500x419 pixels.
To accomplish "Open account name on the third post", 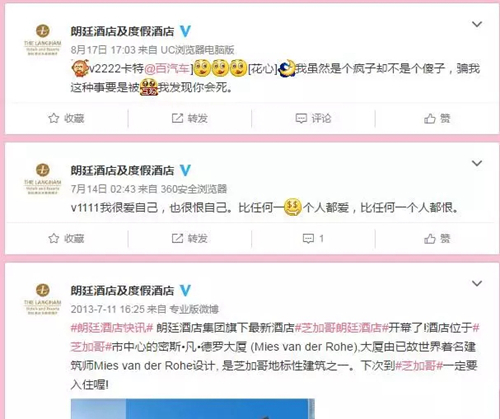I will pos(122,291).
